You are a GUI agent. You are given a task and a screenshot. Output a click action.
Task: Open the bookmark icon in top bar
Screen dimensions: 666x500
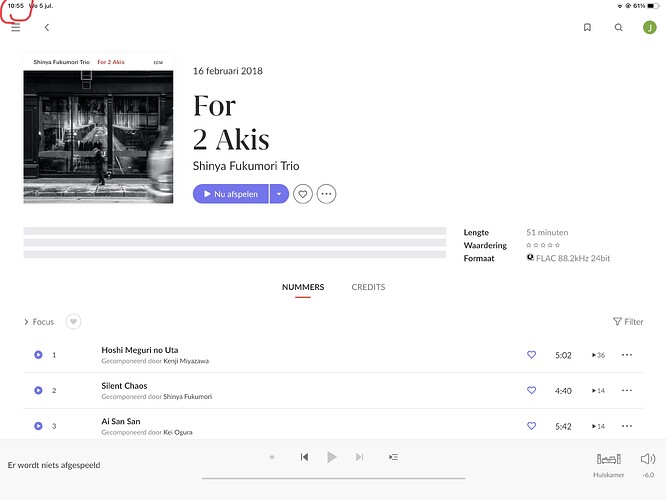(x=587, y=28)
